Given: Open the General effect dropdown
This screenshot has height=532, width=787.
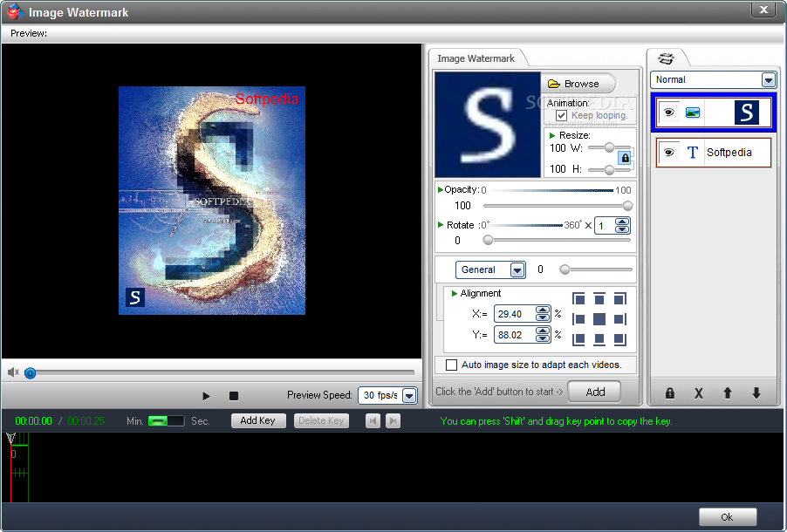Looking at the screenshot, I should pyautogui.click(x=517, y=270).
